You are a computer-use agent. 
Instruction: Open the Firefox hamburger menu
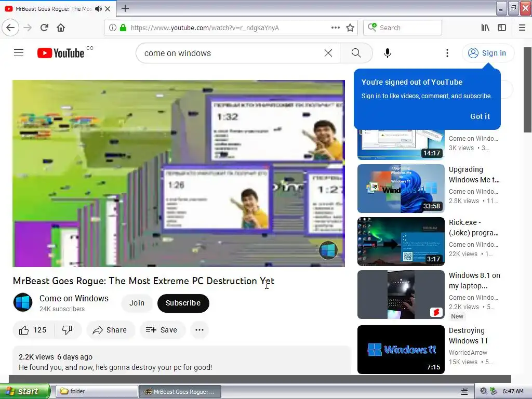point(522,28)
